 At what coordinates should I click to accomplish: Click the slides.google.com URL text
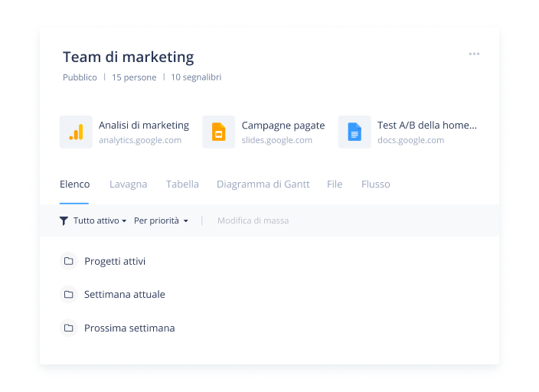click(x=276, y=140)
